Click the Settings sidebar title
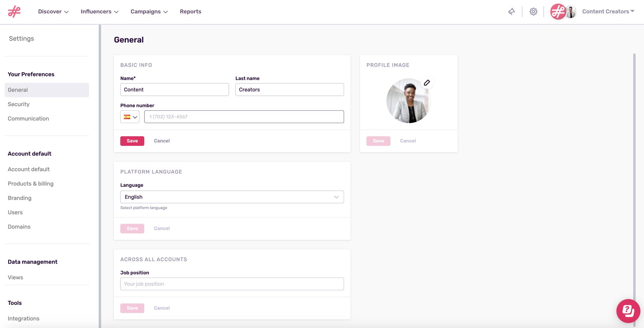 coord(21,39)
